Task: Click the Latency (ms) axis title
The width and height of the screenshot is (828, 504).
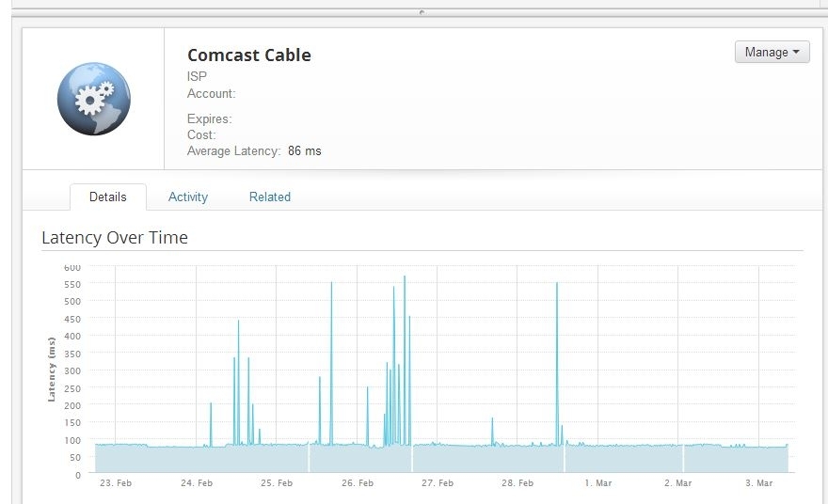Action: (51, 370)
